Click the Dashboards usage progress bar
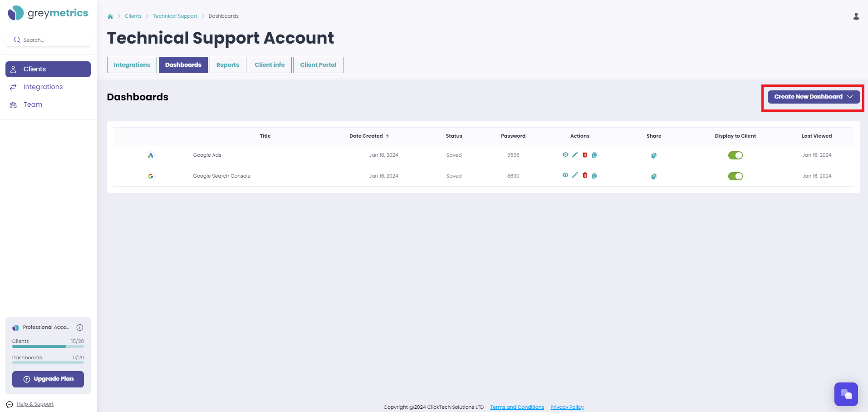 [48, 362]
